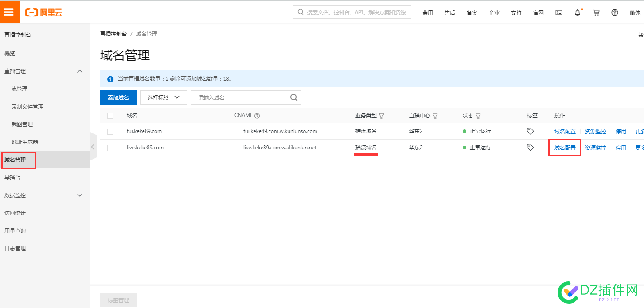
Task: Open the 选择标签 dropdown
Action: pyautogui.click(x=164, y=97)
